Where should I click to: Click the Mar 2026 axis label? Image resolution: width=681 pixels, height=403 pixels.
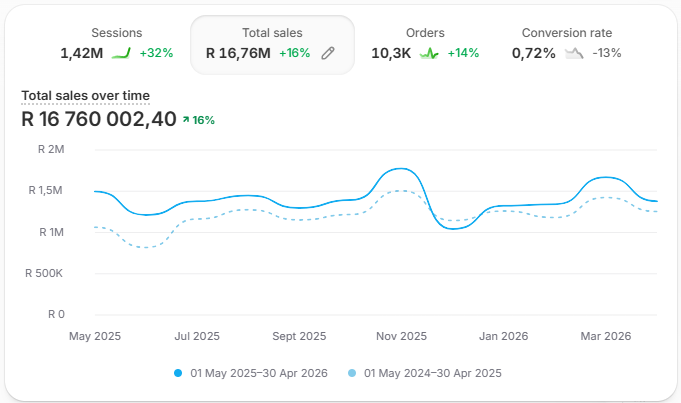606,336
